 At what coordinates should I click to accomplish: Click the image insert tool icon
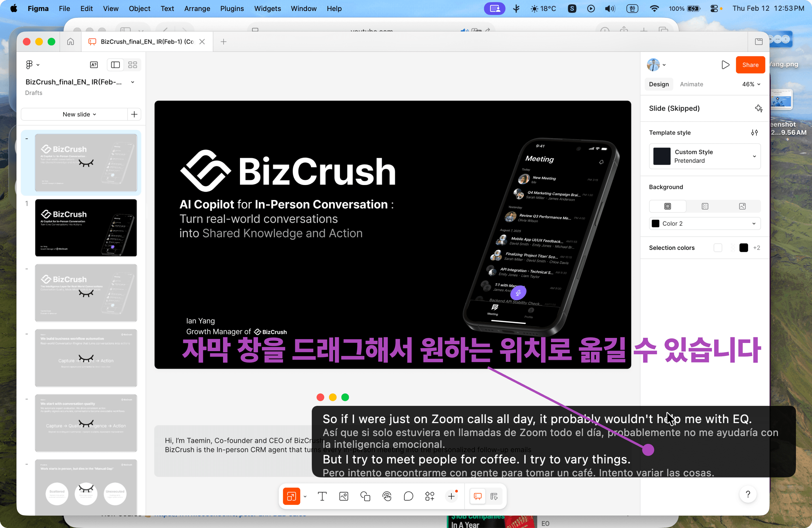point(344,496)
